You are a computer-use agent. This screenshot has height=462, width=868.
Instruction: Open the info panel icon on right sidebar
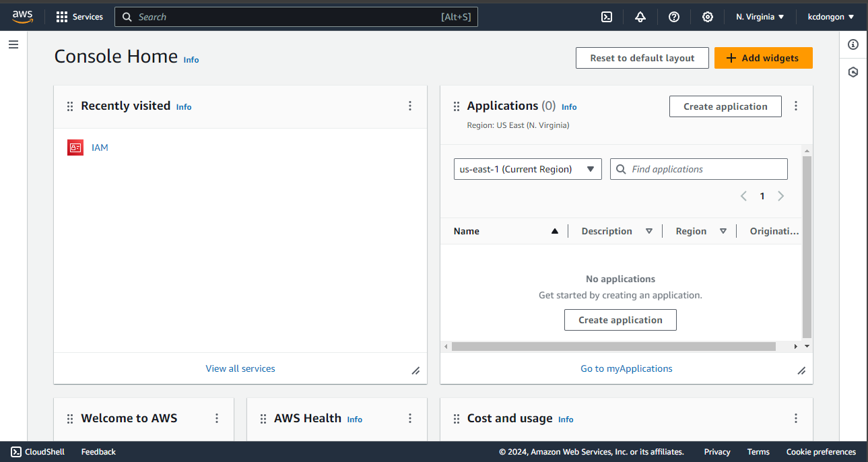click(853, 44)
